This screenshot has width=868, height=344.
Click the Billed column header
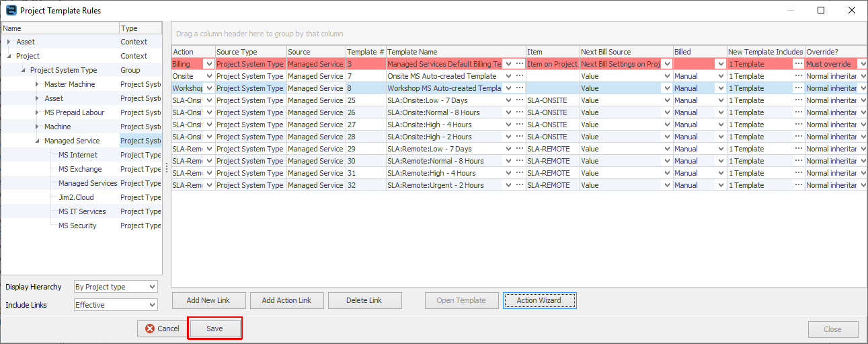coord(700,52)
